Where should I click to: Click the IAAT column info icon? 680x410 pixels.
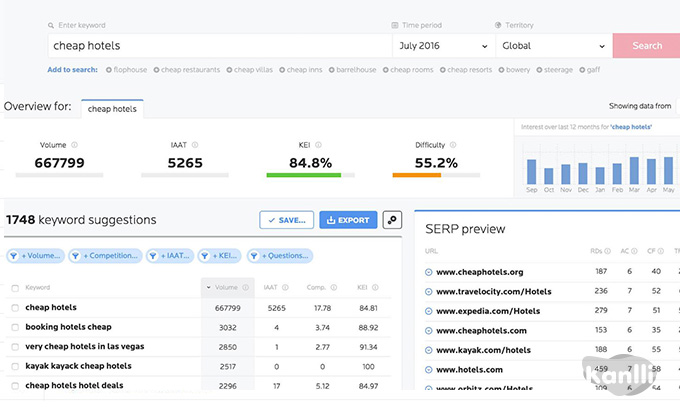tap(285, 287)
